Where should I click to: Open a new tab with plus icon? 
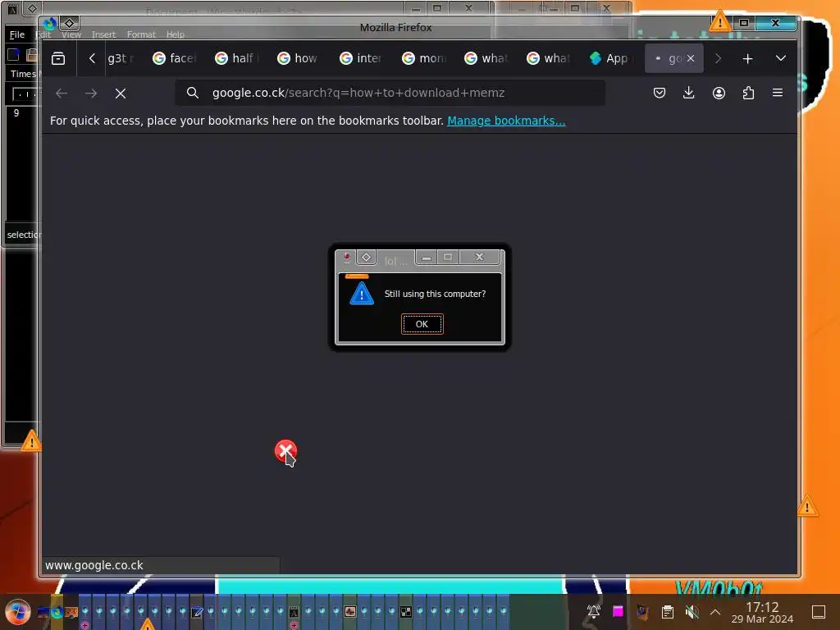[x=747, y=58]
